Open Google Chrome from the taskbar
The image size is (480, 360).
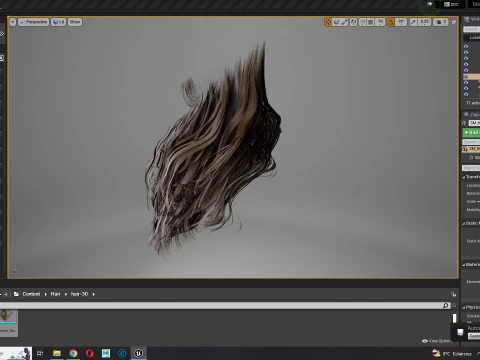pyautogui.click(x=73, y=353)
